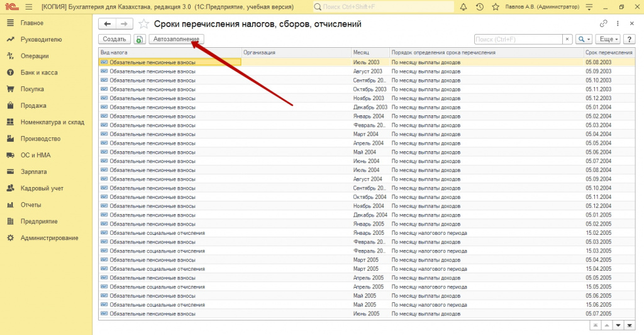The width and height of the screenshot is (644, 335).
Task: Click user name Павлов А.В. (Администратор)
Action: (542, 7)
